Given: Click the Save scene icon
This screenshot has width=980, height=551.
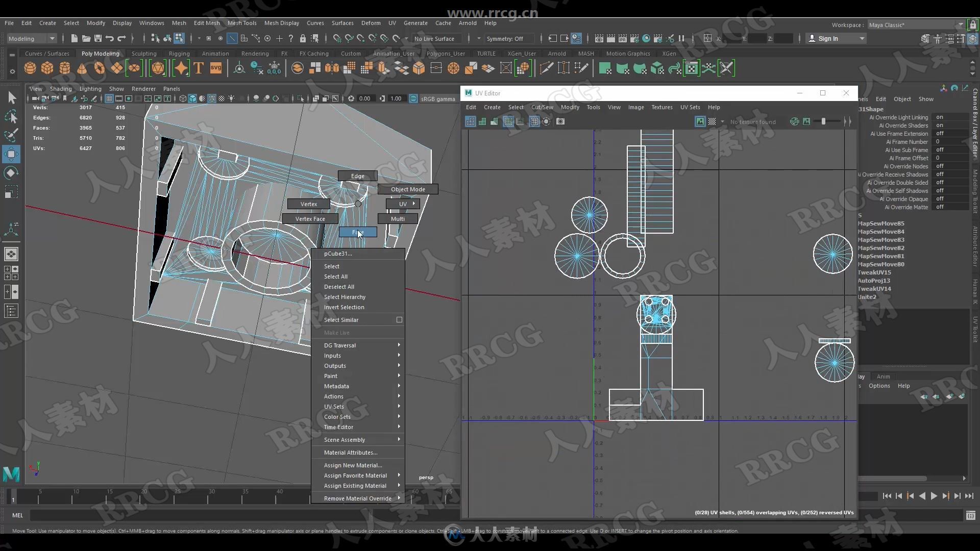Looking at the screenshot, I should (x=97, y=38).
